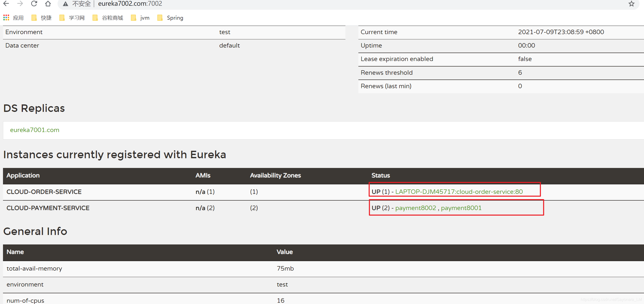Click the Lease expiration enabled value false
The height and width of the screenshot is (304, 644).
coord(525,59)
